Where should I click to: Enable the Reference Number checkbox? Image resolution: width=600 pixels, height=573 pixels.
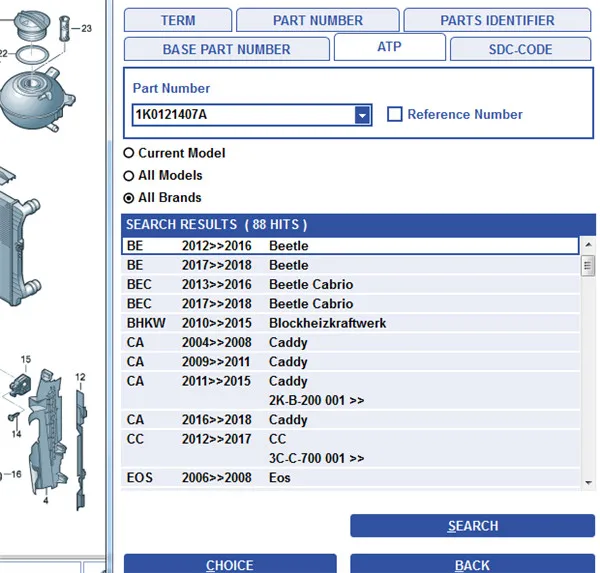pyautogui.click(x=395, y=114)
